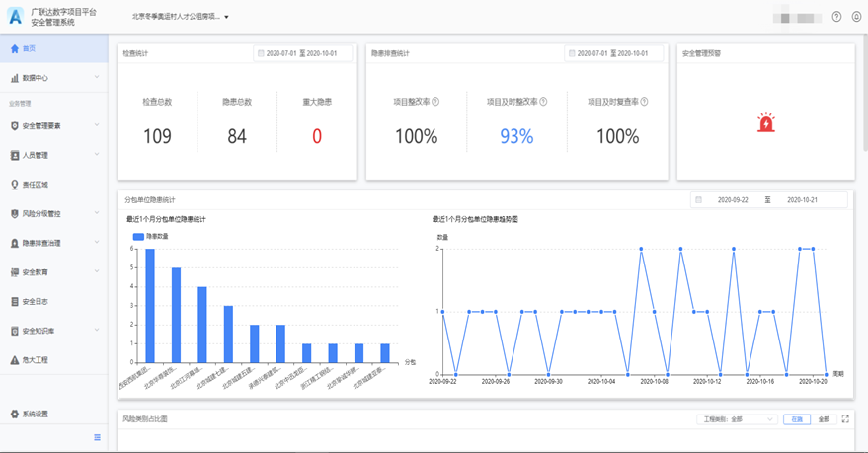
Task: Click the red 0 重大隐患 value
Action: click(317, 136)
